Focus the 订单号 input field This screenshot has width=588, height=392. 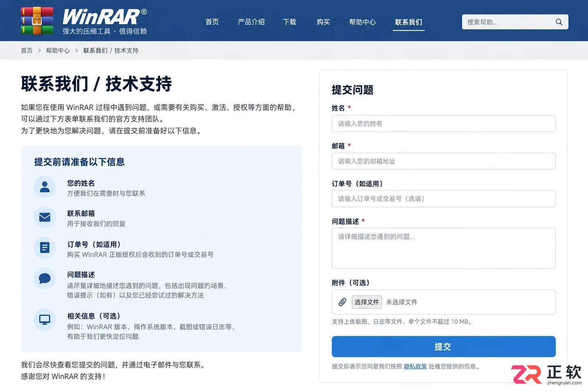(x=443, y=199)
